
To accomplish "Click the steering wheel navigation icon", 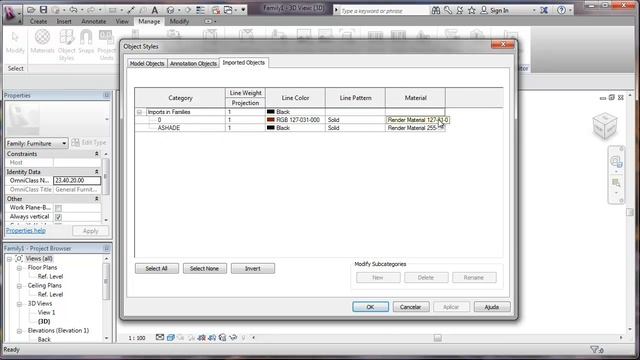I will pyautogui.click(x=616, y=162).
